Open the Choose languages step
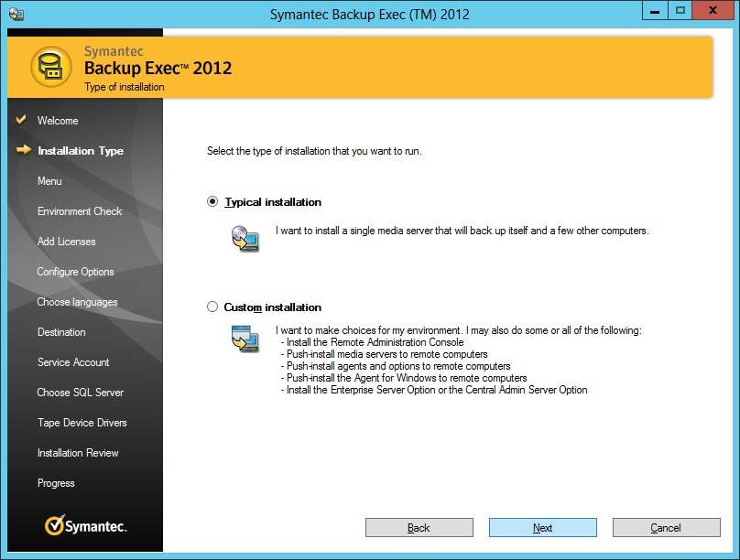This screenshot has width=740, height=560. (x=78, y=302)
